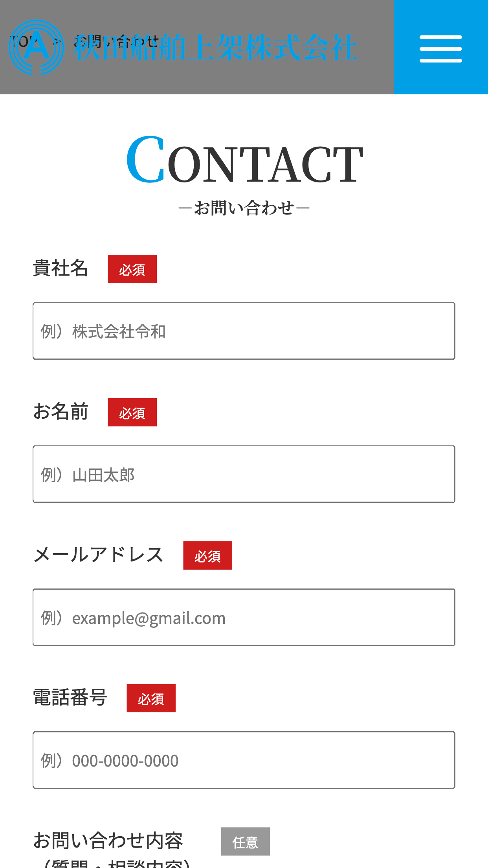This screenshot has height=868, width=488.
Task: Select the メールアドレス email input field
Action: click(x=244, y=617)
